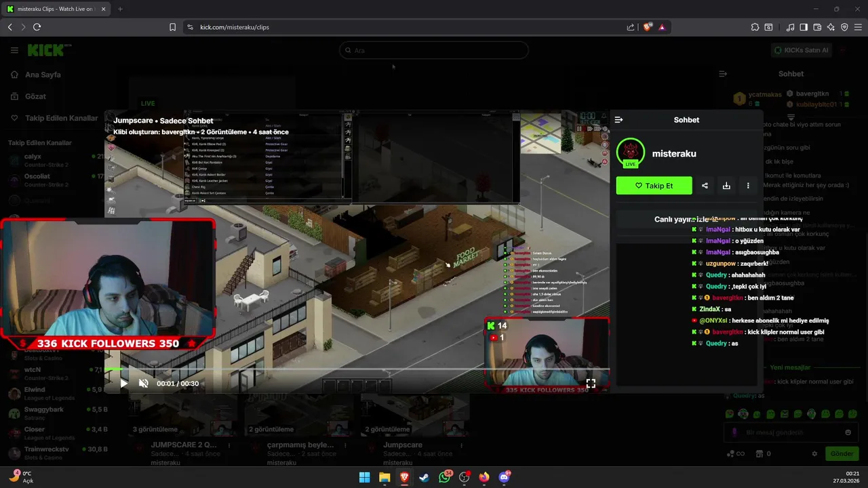Open the Brave VPN shield icon
This screenshot has height=488, width=868.
coord(844,27)
